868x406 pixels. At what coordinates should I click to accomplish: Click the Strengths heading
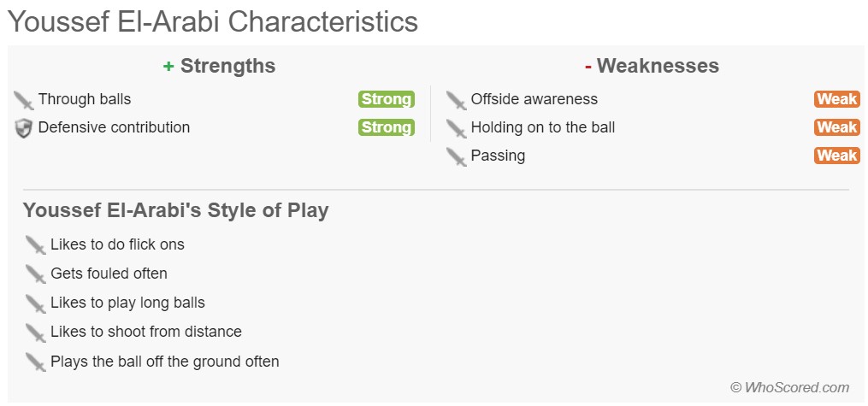point(220,66)
